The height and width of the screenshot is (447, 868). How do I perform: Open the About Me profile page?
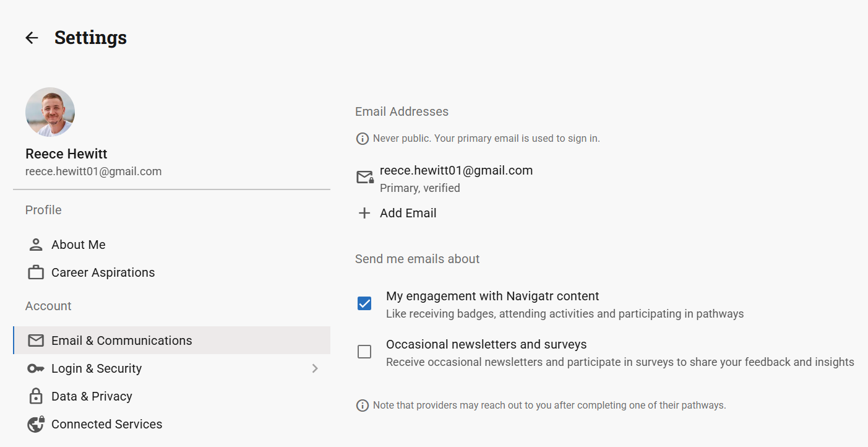click(79, 245)
